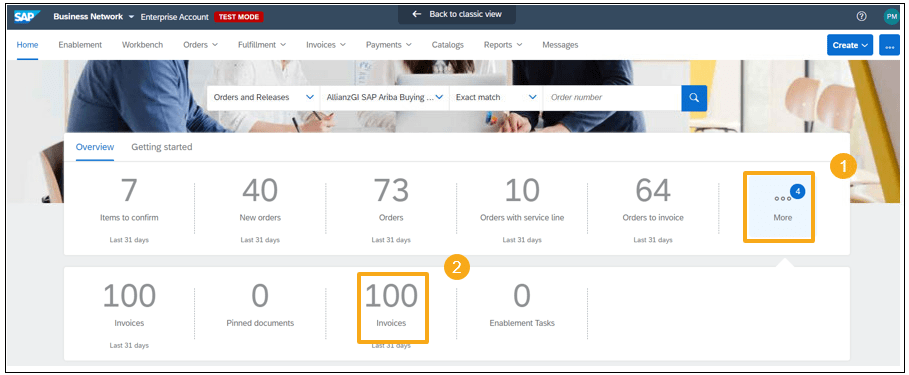The image size is (909, 375).
Task: Open the Messages link
Action: pyautogui.click(x=560, y=45)
